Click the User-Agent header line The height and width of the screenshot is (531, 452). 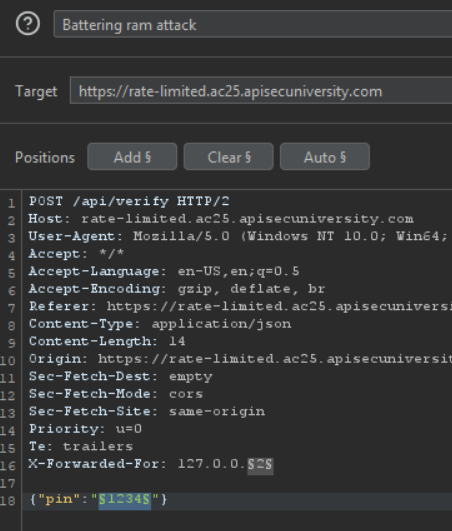240,236
